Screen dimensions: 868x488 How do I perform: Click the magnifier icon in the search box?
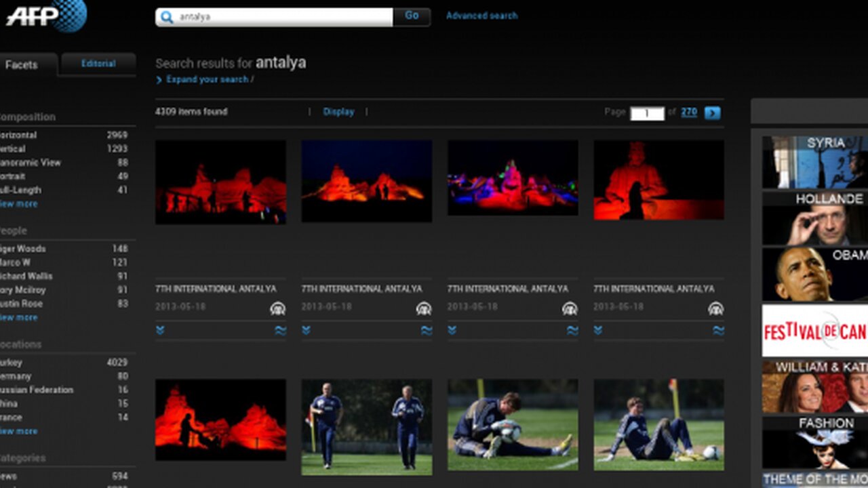(167, 17)
